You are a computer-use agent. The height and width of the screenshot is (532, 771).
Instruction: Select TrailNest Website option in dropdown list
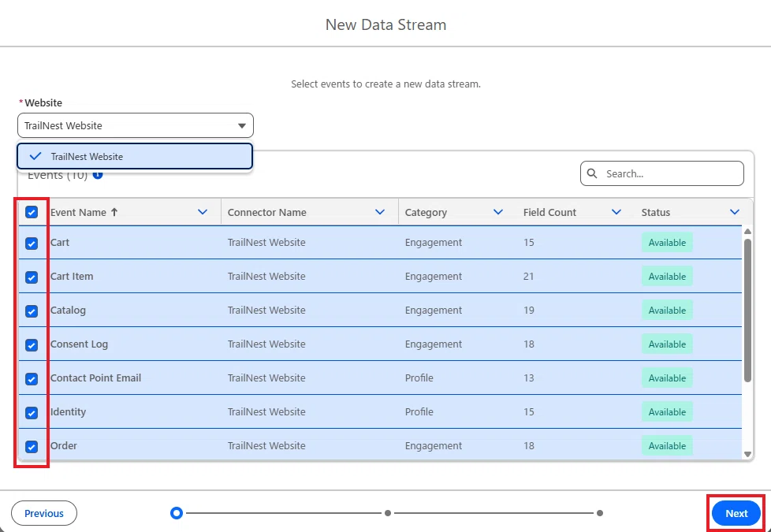(135, 156)
